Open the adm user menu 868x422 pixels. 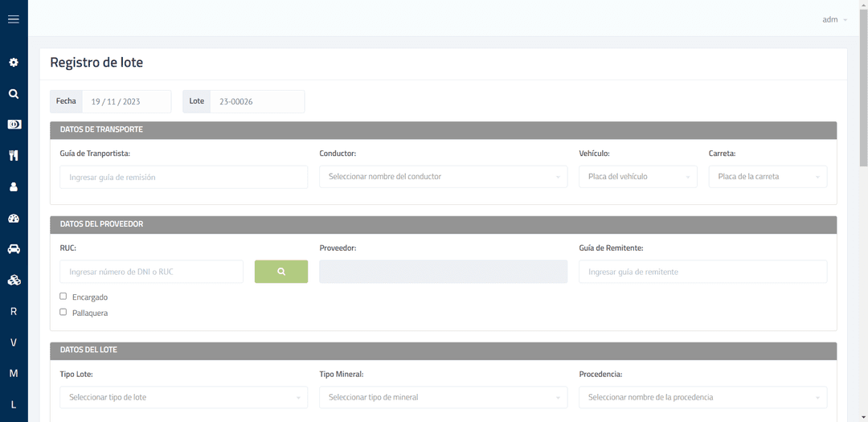[834, 19]
